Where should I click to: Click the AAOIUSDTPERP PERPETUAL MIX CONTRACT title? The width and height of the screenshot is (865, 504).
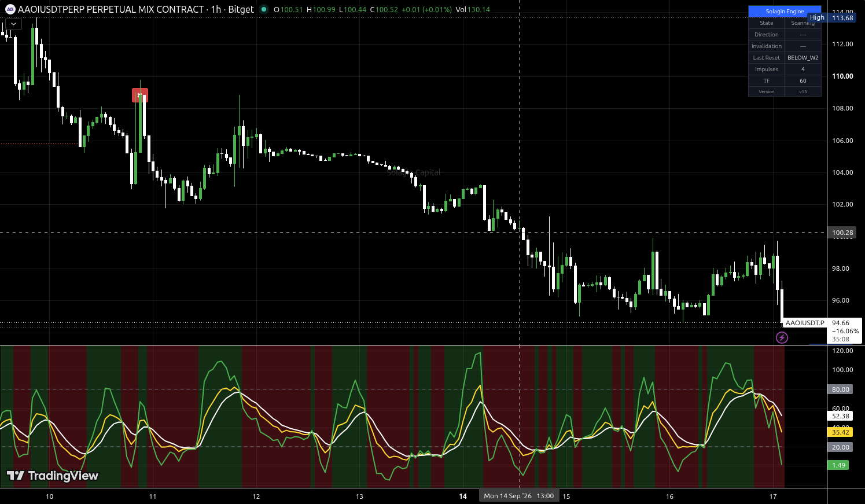tap(111, 9)
